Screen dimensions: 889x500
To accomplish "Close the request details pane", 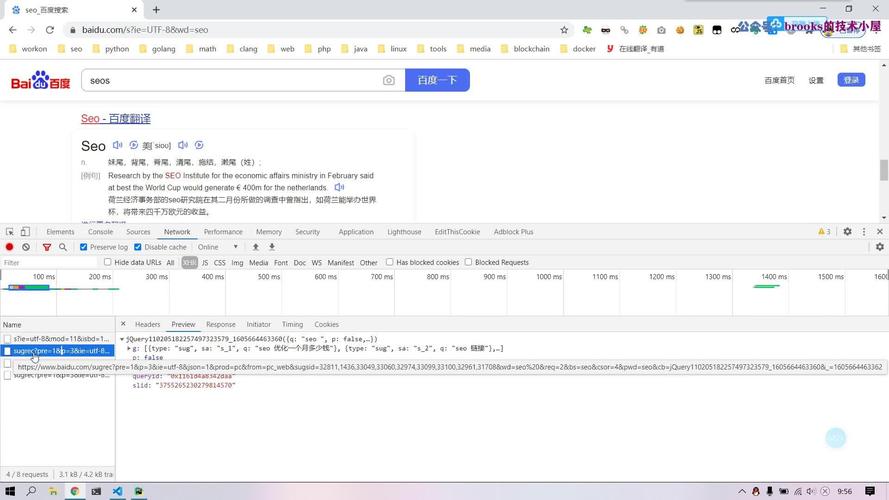I will 123,324.
